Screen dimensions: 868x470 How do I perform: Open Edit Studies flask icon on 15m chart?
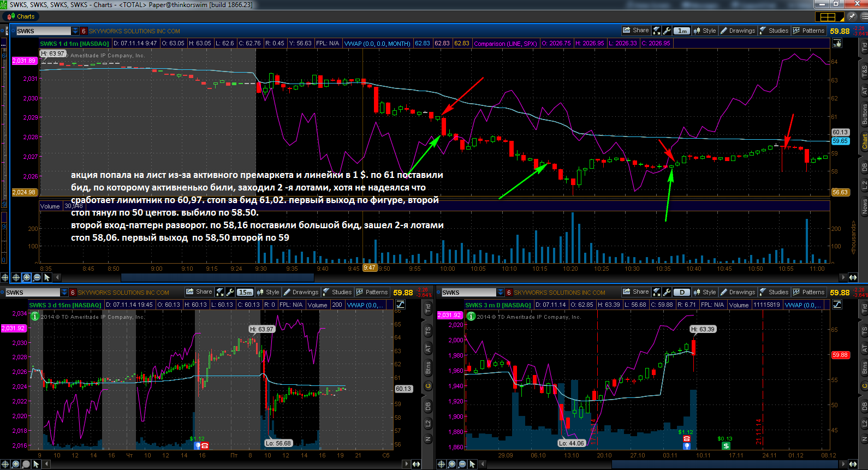coord(220,292)
